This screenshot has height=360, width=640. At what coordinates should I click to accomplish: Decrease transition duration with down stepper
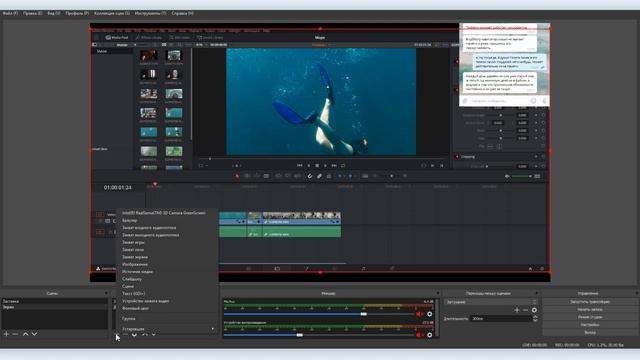click(535, 320)
